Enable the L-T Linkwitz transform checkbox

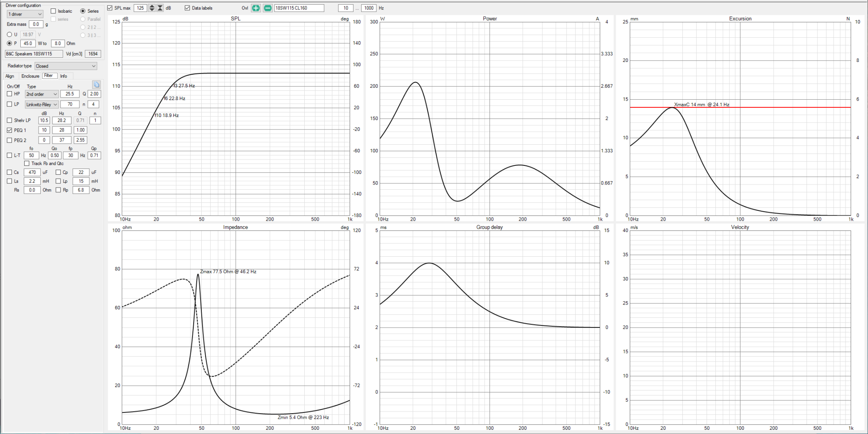tap(9, 155)
